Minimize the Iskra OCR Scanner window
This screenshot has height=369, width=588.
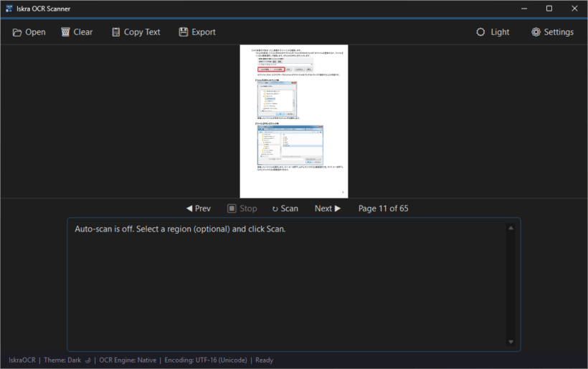524,9
